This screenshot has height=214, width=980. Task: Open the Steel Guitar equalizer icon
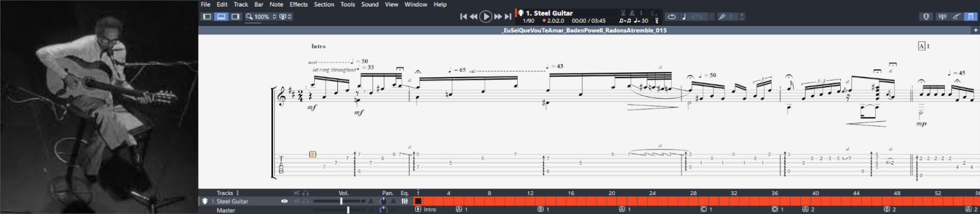[405, 201]
